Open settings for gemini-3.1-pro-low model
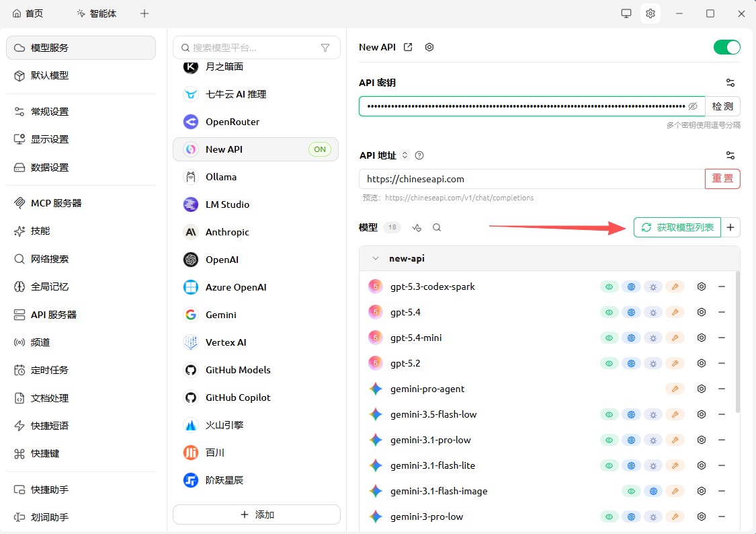This screenshot has height=534, width=756. (702, 440)
